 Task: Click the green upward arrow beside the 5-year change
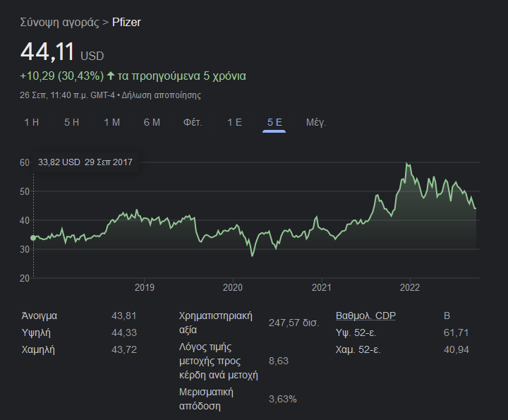[x=111, y=76]
